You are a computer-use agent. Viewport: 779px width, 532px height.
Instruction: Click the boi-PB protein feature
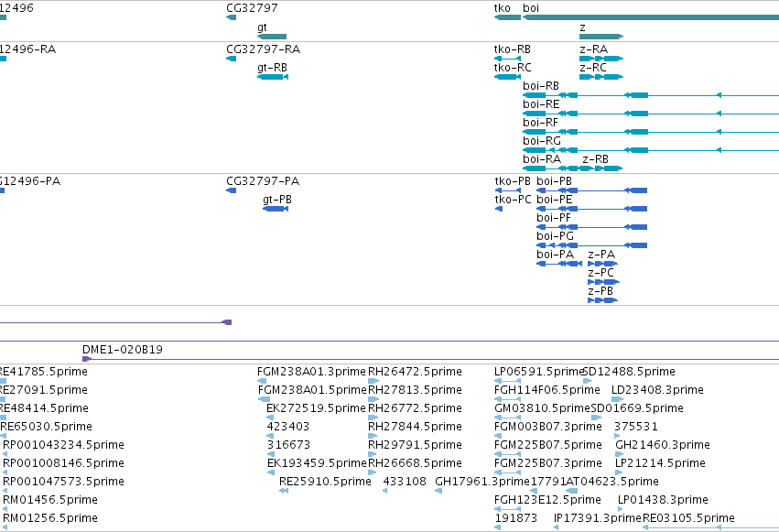[591, 190]
